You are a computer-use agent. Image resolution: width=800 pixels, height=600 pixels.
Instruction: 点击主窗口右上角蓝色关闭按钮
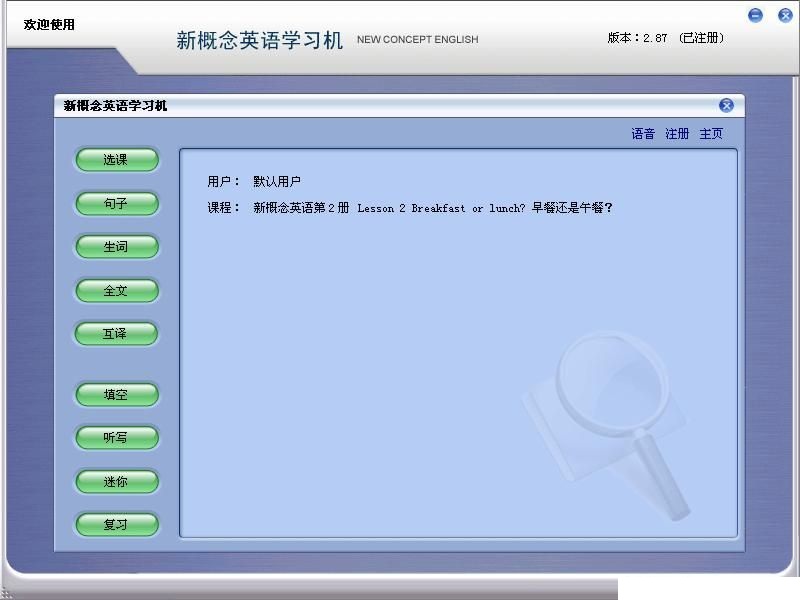point(784,15)
